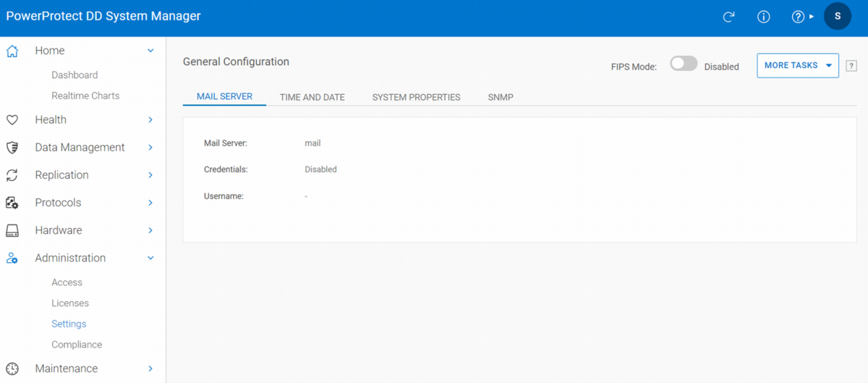Click the Mail Server value 'mail'
This screenshot has height=383, width=868.
click(x=312, y=143)
